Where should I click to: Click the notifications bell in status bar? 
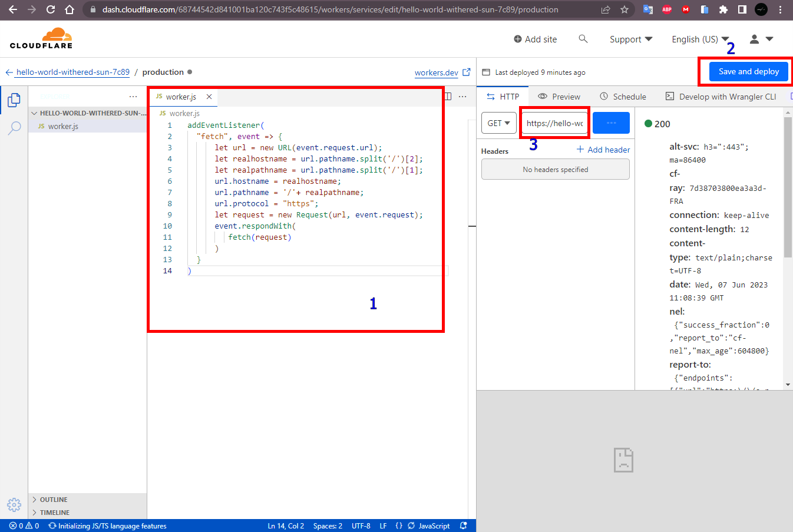point(464,526)
